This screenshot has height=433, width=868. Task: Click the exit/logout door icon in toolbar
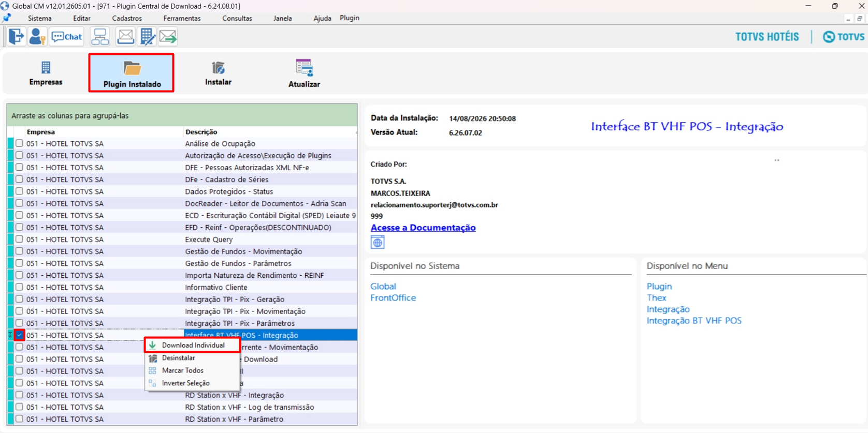click(x=16, y=37)
